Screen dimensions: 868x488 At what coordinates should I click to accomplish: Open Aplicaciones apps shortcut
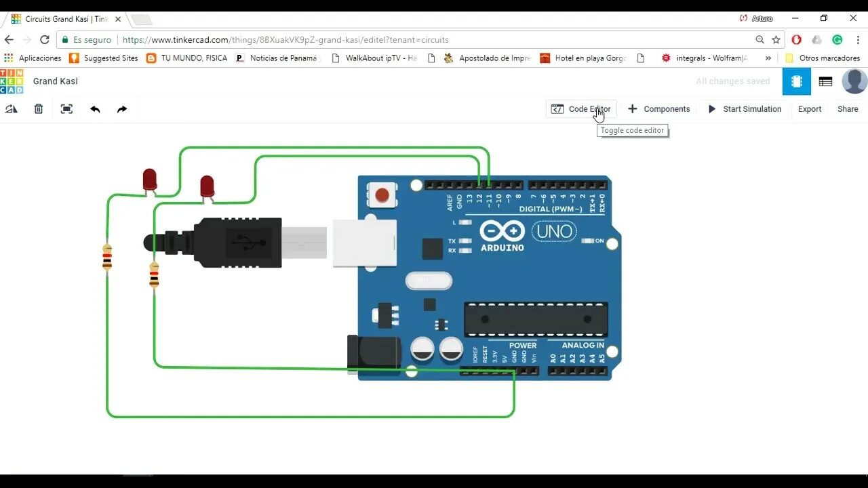tap(33, 58)
